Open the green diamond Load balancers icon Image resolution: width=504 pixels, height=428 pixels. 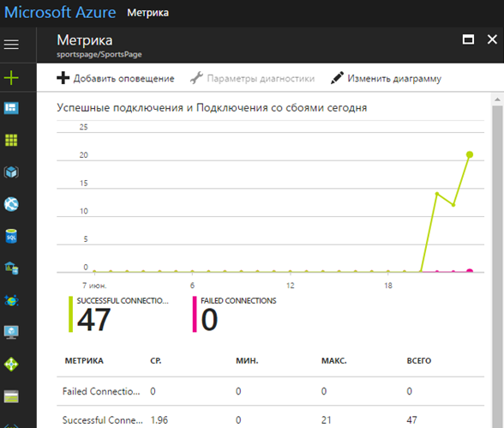click(x=11, y=365)
